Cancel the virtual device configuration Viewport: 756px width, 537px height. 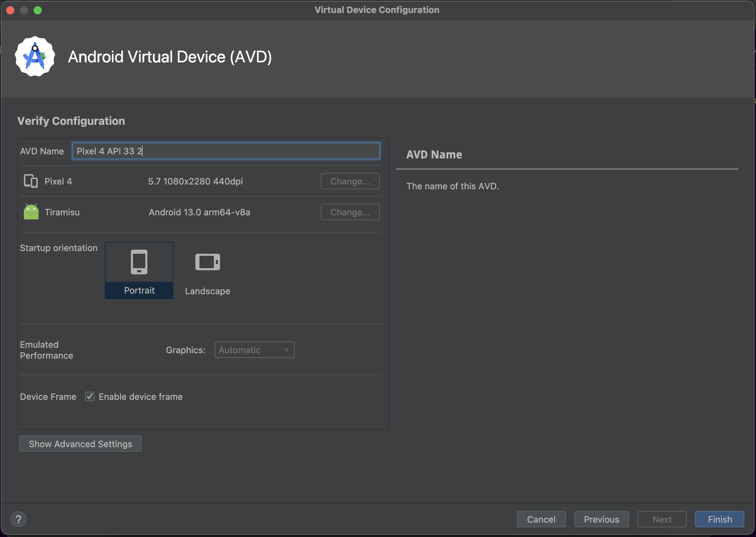[541, 519]
